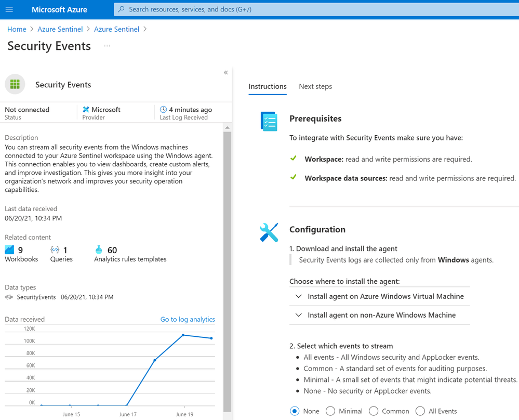Open the 9 Workbooks related content
Screen dimensions: 519x420
pos(21,254)
